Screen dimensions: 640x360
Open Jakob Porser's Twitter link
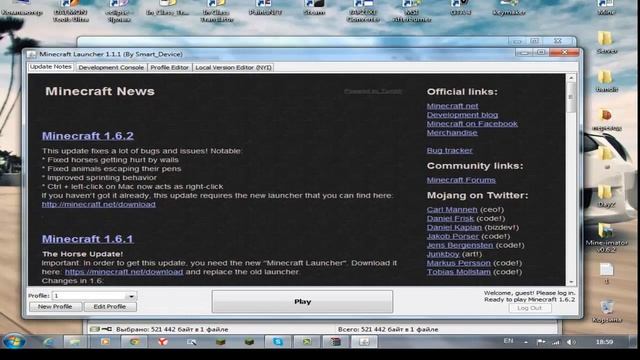[453, 236]
